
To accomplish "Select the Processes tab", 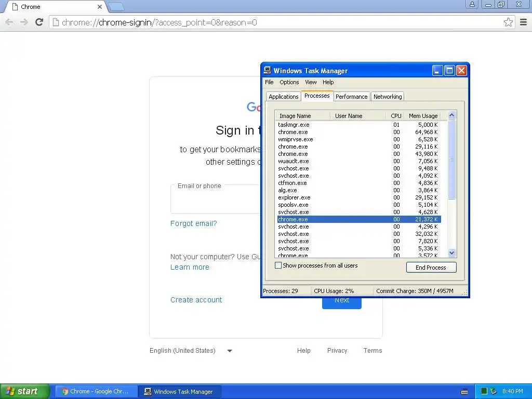I will point(317,96).
